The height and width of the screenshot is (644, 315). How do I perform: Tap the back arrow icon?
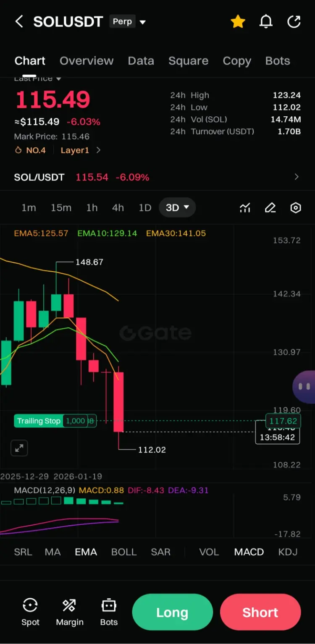tap(19, 21)
